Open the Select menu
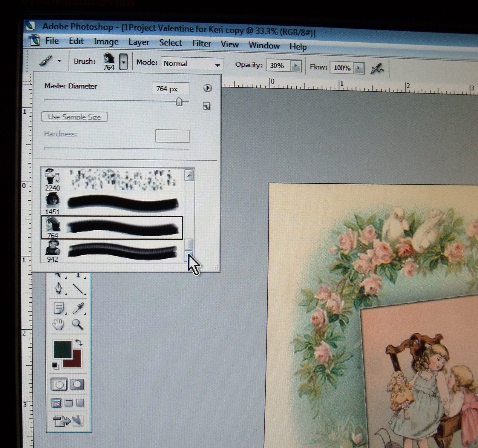Viewport: 478px width, 448px height. pyautogui.click(x=170, y=43)
